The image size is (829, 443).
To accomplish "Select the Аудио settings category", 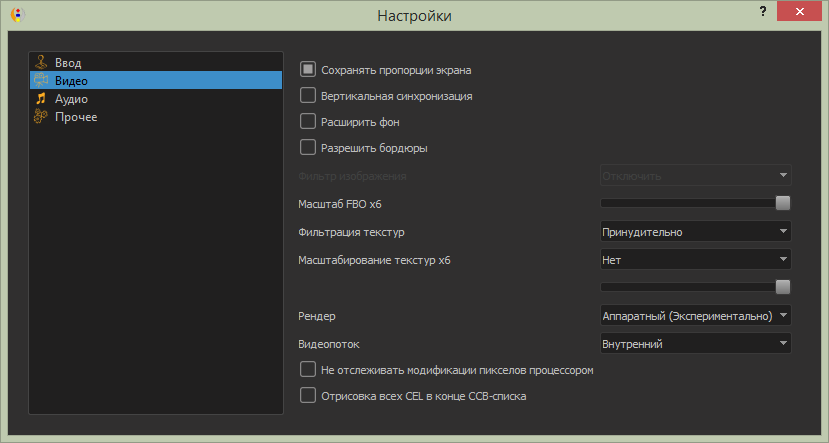I will (71, 99).
